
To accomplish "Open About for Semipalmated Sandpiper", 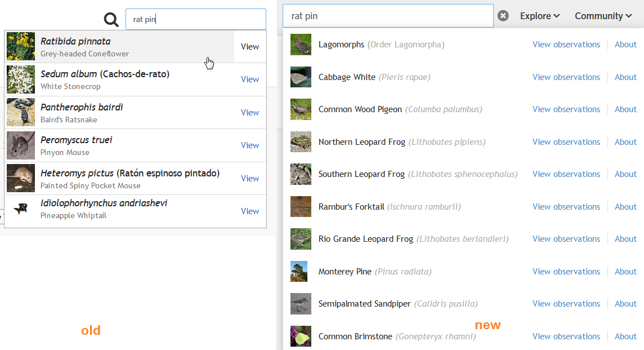I will pyautogui.click(x=625, y=304).
